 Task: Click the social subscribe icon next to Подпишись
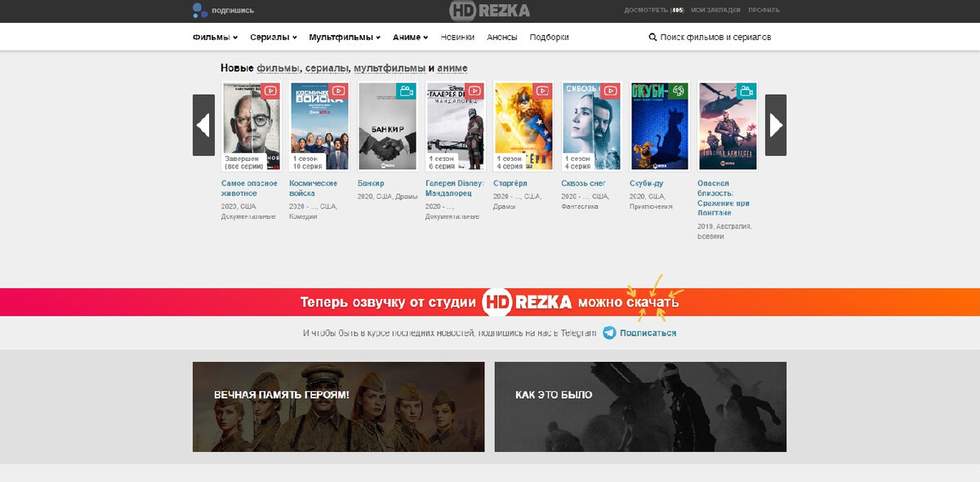click(200, 11)
